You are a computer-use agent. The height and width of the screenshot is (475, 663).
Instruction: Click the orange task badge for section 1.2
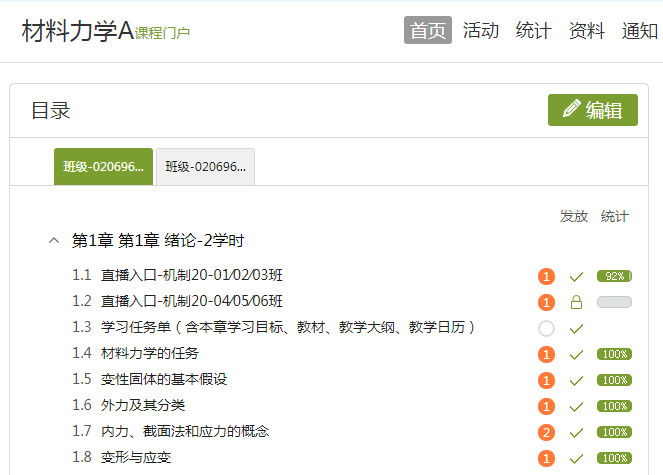point(546,302)
